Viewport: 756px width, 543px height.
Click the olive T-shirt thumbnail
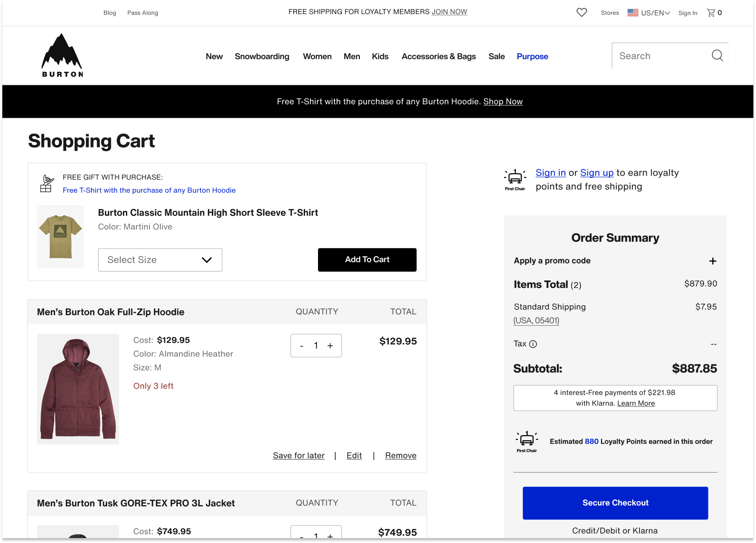tap(61, 237)
